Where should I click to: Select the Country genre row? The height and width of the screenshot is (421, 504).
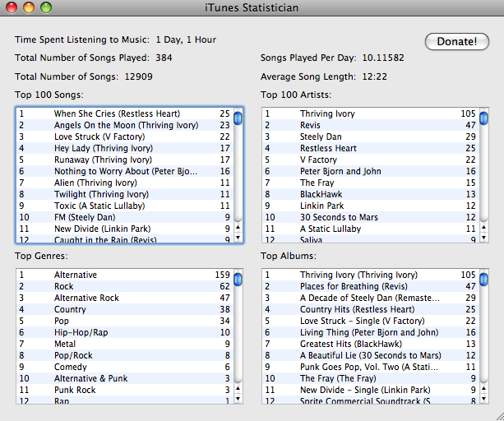(x=125, y=309)
